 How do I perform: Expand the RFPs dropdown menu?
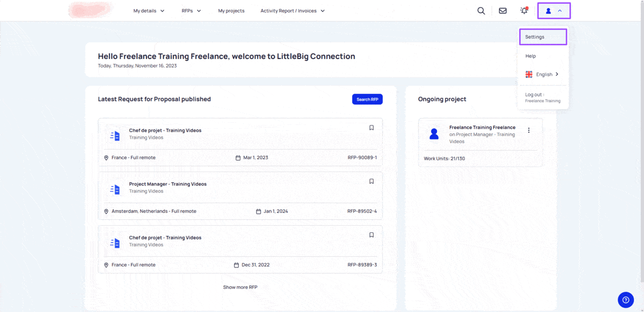coord(192,11)
